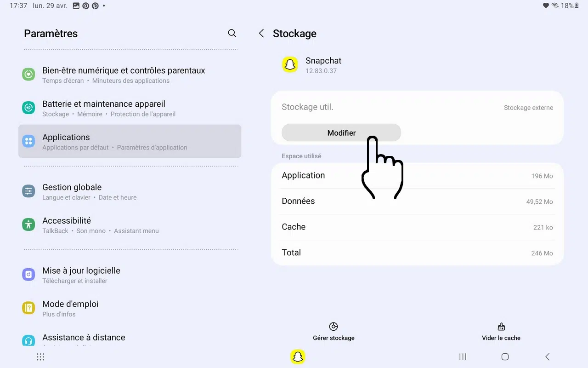The image size is (588, 368).
Task: Tap the Gestion globale sliders icon
Action: point(28,191)
